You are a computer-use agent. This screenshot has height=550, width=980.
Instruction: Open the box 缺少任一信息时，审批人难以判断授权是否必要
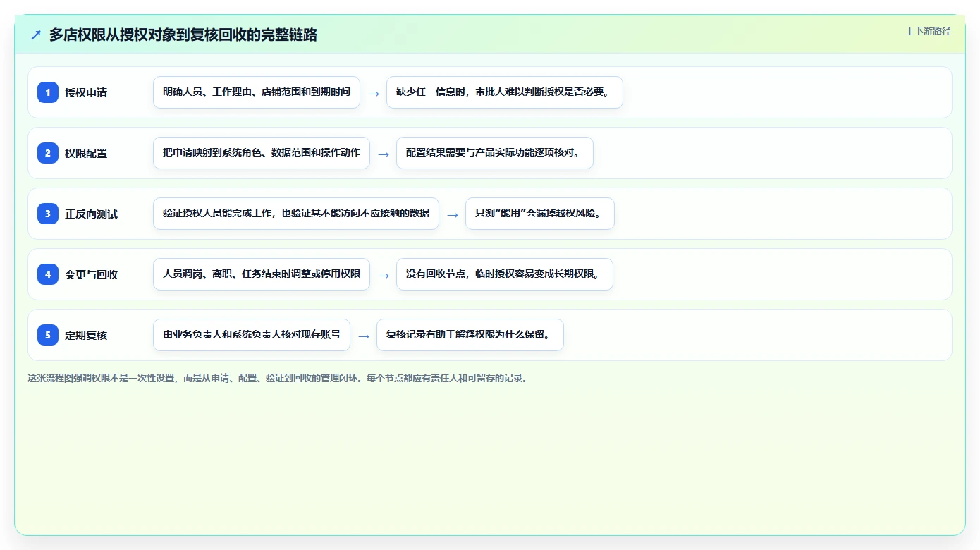coord(505,92)
